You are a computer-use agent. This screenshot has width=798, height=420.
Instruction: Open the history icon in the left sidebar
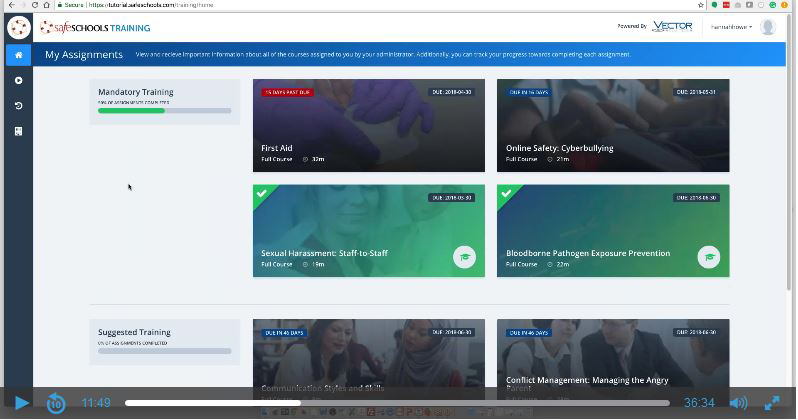pos(19,106)
